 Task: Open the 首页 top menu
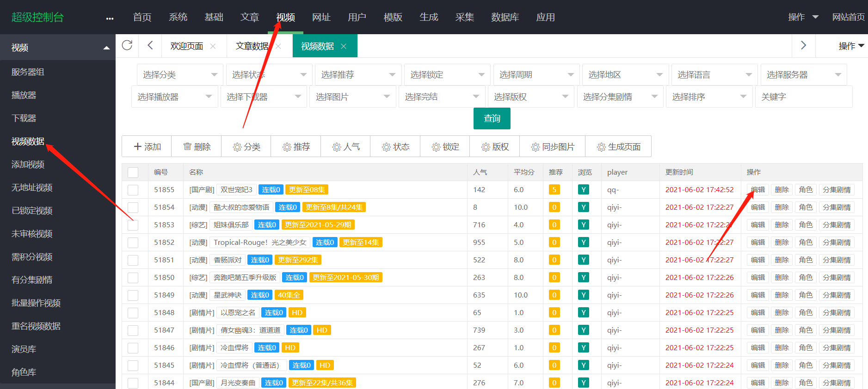tap(142, 17)
